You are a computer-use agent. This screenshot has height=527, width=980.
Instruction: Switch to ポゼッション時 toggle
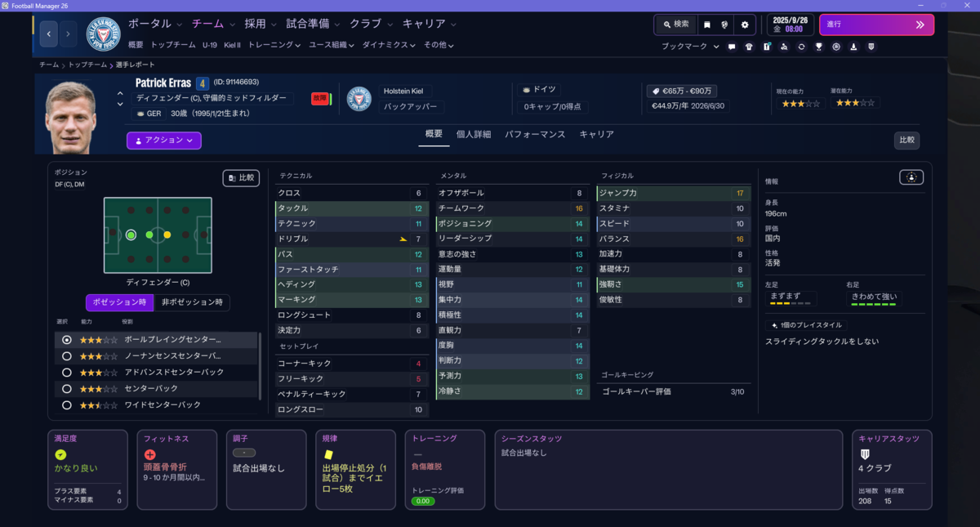tap(119, 302)
